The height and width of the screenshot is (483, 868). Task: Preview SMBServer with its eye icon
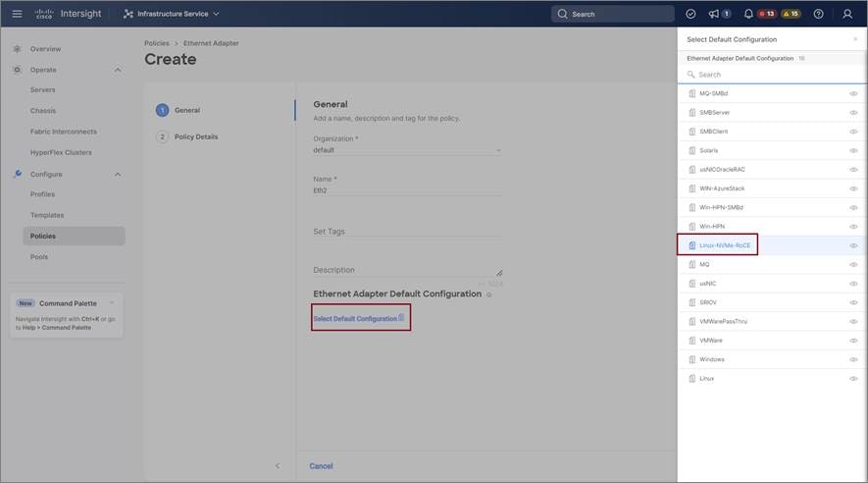tap(853, 113)
